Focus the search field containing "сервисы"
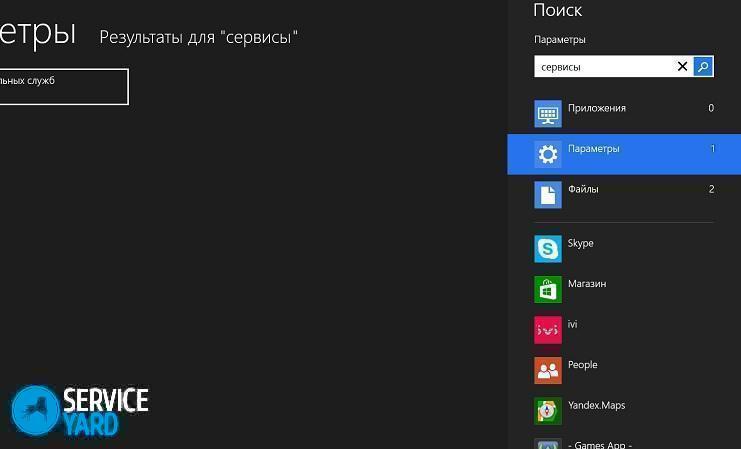741x449 pixels. (604, 67)
